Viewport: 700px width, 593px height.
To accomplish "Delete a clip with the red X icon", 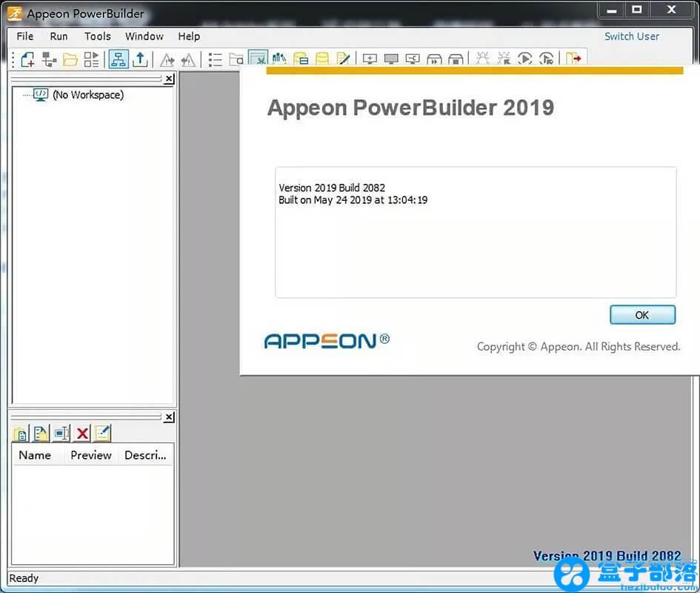I will coord(81,433).
